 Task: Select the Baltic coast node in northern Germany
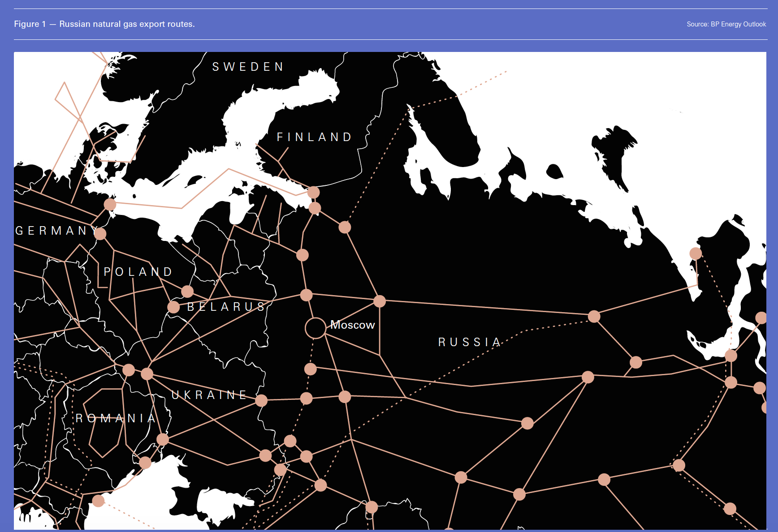(110, 205)
